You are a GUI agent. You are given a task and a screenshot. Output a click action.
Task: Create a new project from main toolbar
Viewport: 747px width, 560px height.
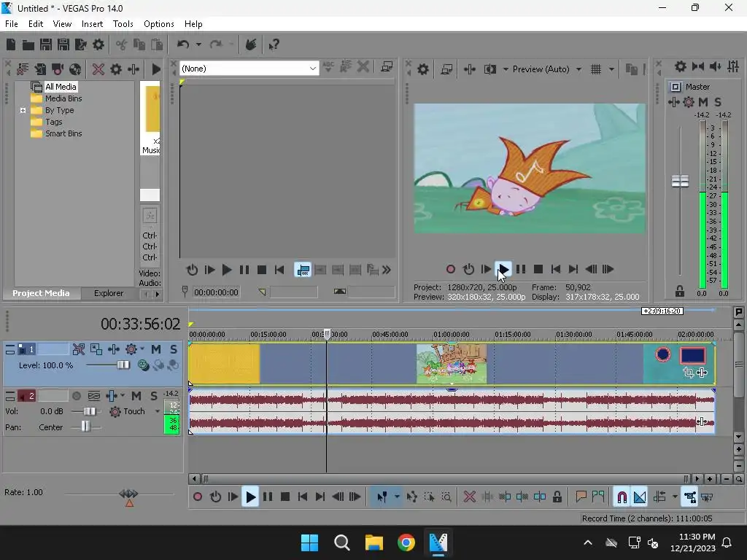pos(11,44)
